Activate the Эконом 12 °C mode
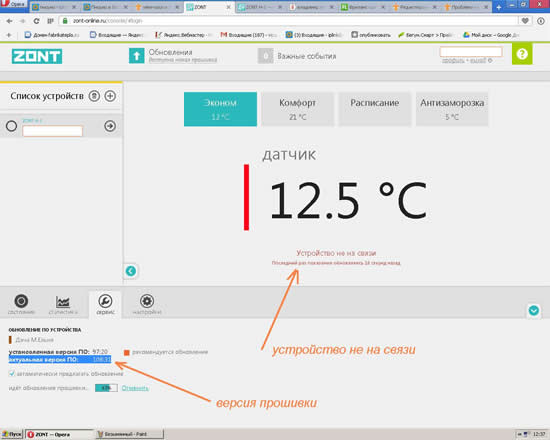The image size is (550, 440). (220, 109)
